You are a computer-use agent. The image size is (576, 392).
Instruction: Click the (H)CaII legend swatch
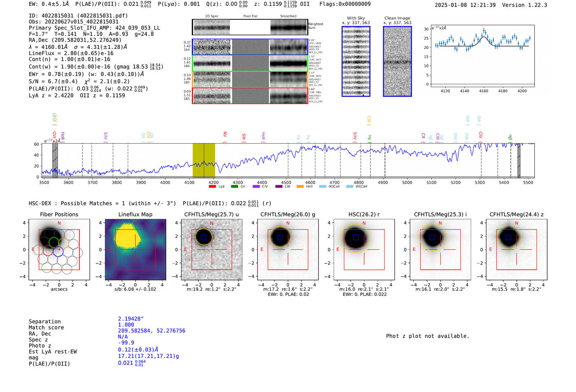pos(350,186)
